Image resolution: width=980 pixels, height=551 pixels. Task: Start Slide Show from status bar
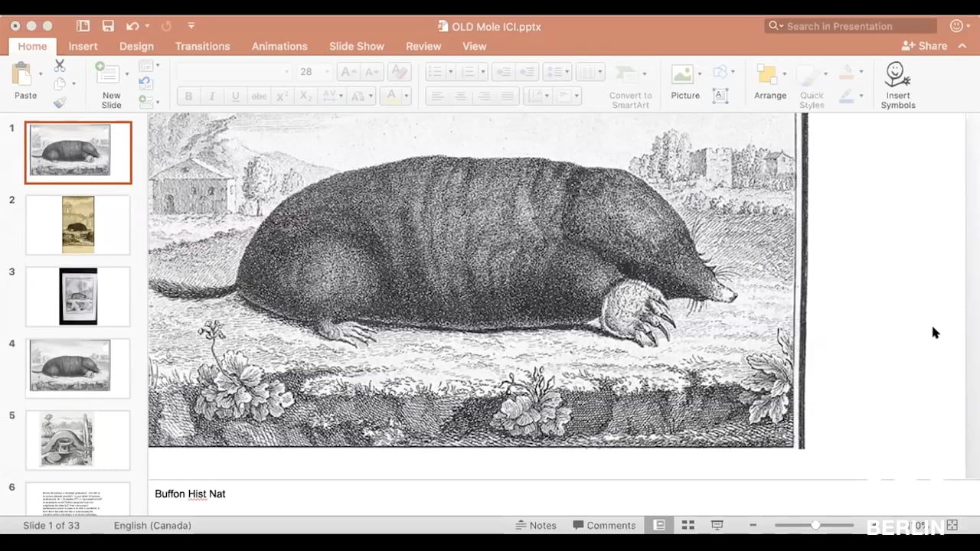point(717,525)
